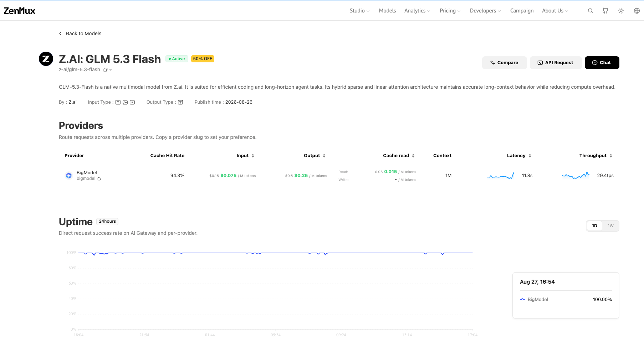This screenshot has width=644, height=352.
Task: Click the BigModel legend entry in uptime tooltip
Action: [534, 300]
